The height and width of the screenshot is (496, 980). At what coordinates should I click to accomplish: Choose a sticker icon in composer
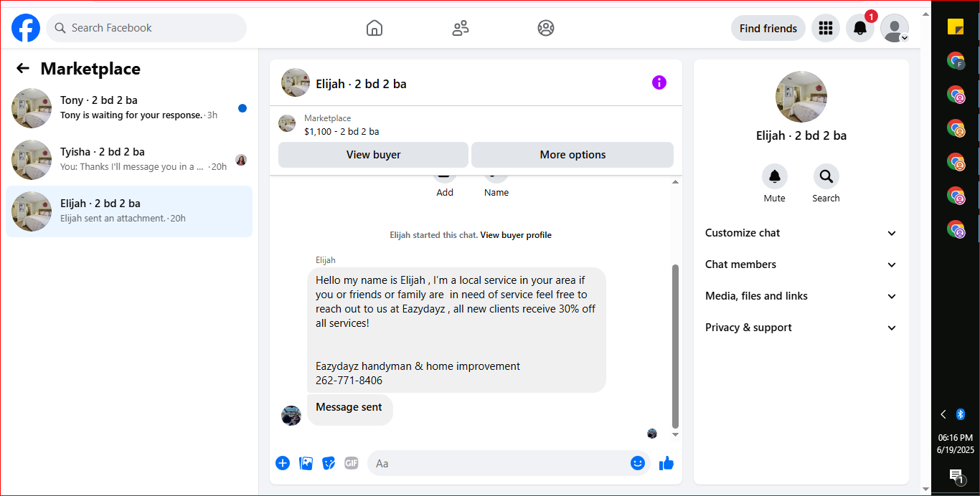point(329,463)
